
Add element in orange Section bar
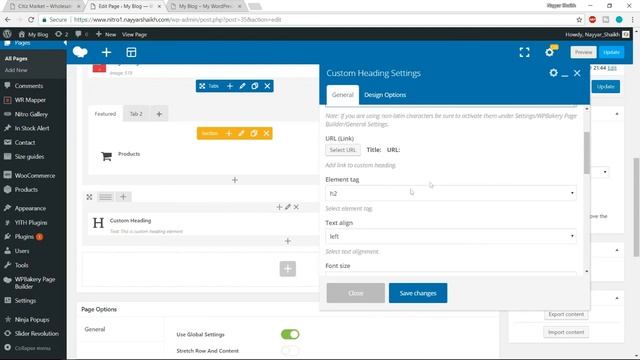[229, 133]
